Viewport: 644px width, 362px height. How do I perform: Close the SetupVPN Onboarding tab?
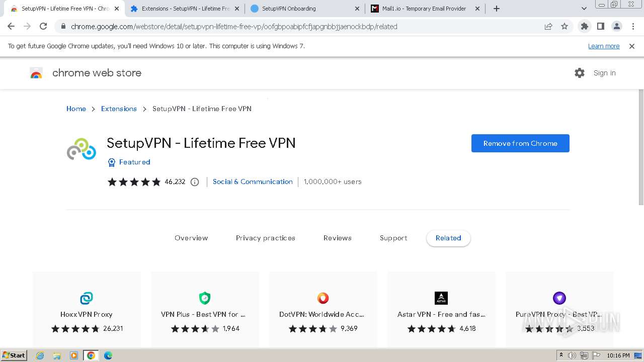[357, 9]
